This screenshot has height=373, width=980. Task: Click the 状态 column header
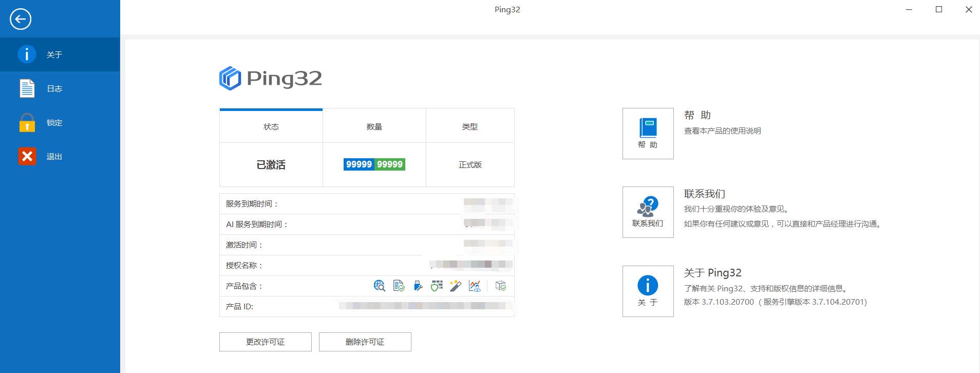pyautogui.click(x=271, y=126)
